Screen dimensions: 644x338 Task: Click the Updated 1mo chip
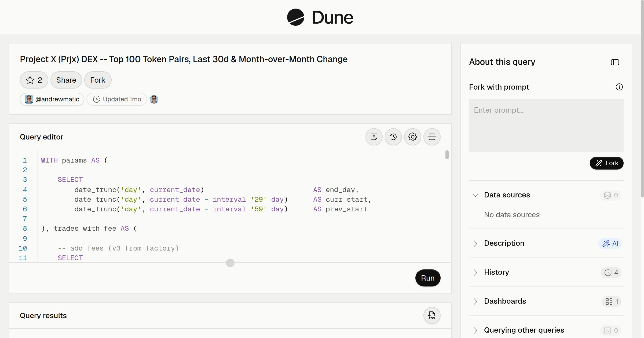click(x=117, y=99)
